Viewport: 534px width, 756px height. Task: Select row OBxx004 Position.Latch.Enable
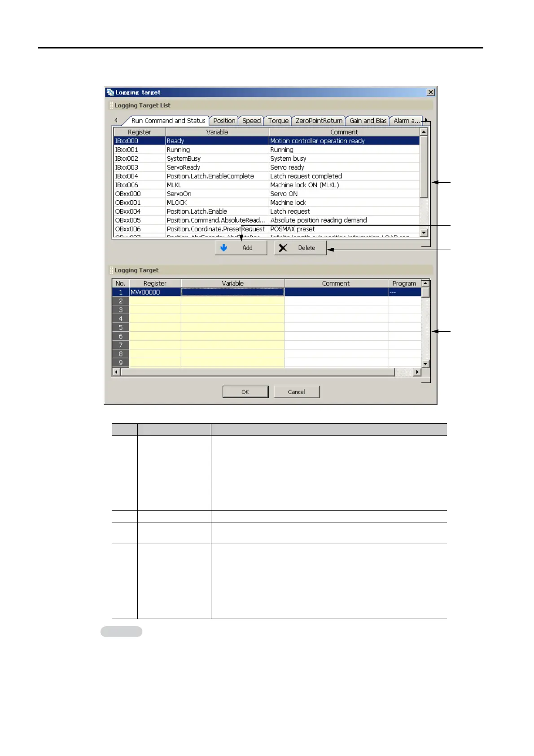coord(267,211)
